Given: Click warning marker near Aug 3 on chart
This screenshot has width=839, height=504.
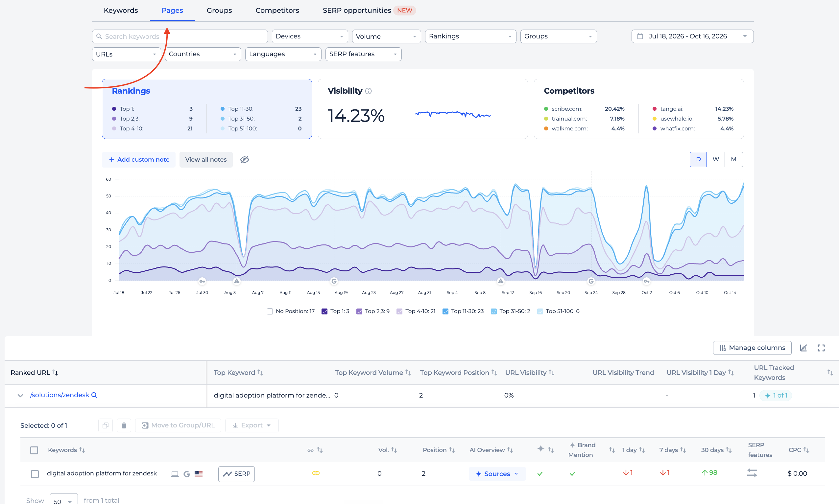Looking at the screenshot, I should [x=237, y=281].
